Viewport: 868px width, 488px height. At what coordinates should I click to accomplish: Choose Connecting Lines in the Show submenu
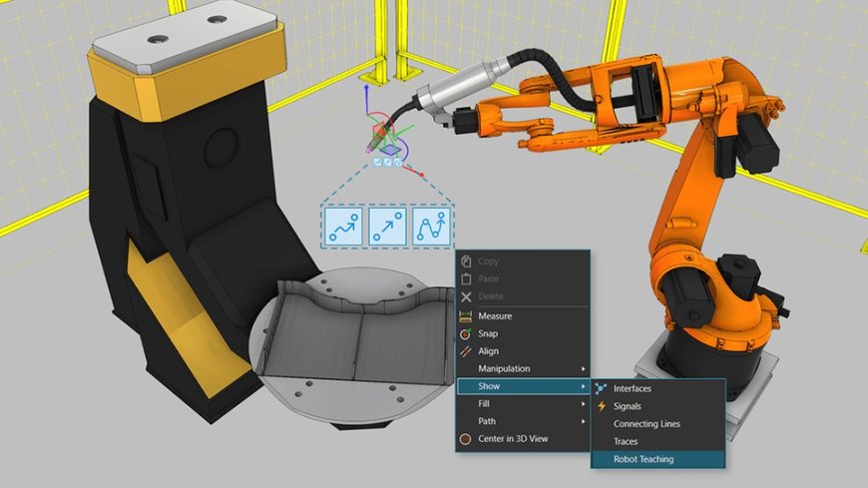pos(658,424)
